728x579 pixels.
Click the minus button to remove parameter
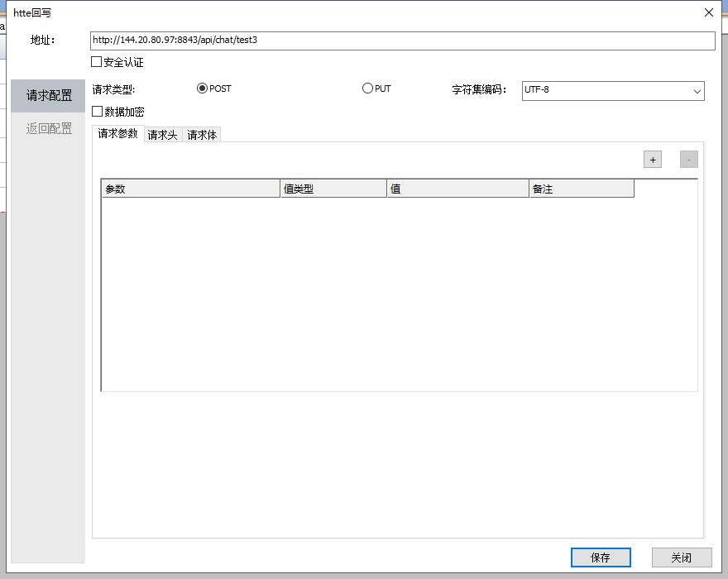(688, 160)
